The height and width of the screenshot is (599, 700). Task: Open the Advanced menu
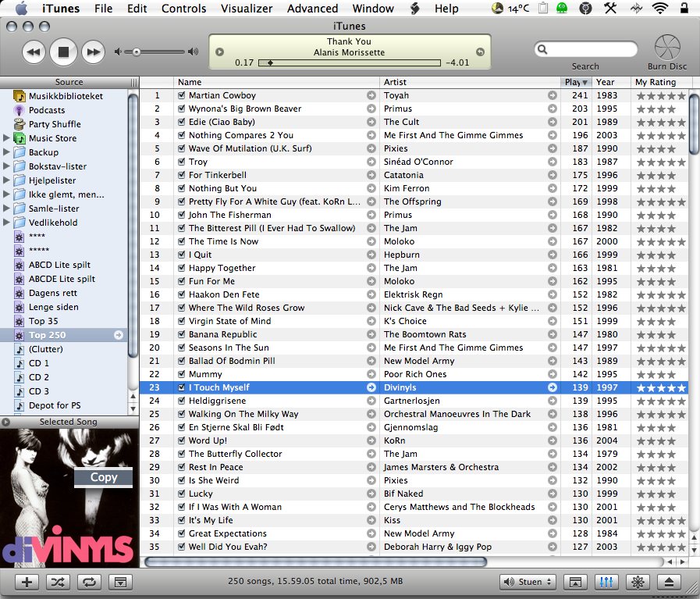[312, 8]
